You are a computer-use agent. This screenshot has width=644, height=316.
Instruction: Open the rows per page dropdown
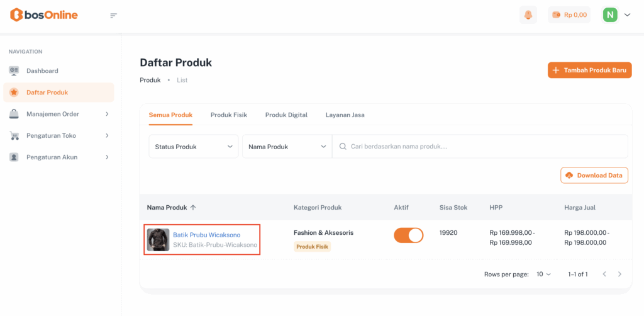click(x=543, y=274)
